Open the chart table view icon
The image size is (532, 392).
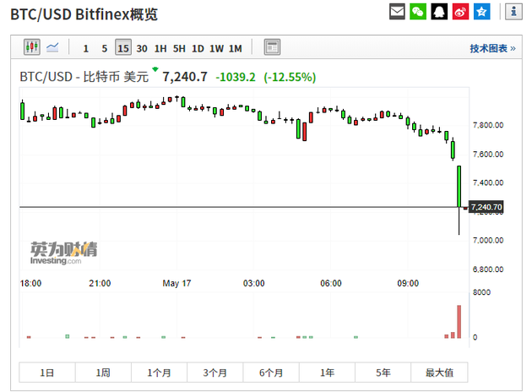pos(272,47)
